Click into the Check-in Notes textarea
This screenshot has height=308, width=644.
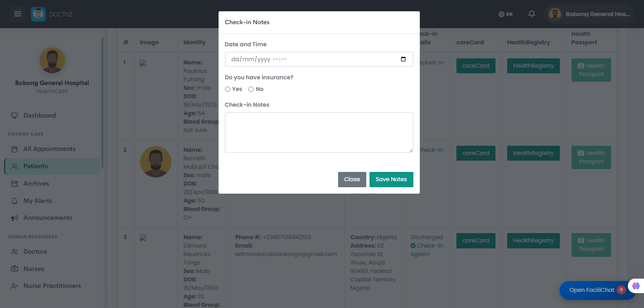point(319,132)
